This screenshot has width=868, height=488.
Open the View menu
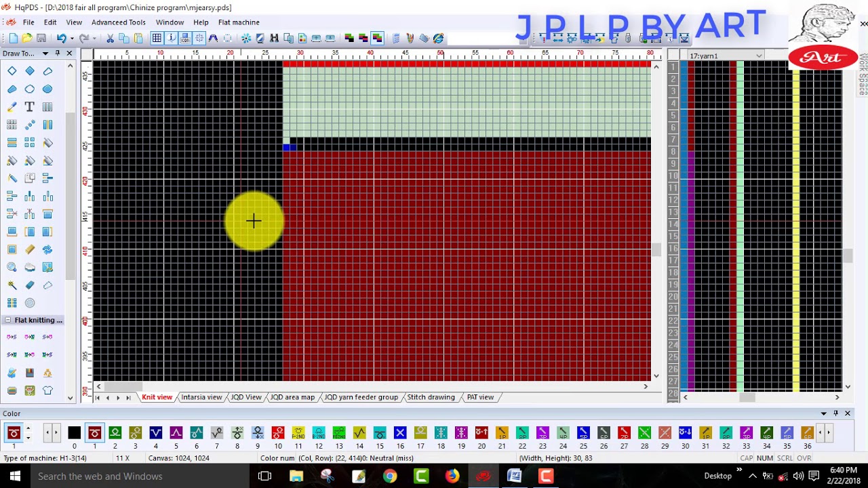coord(74,22)
